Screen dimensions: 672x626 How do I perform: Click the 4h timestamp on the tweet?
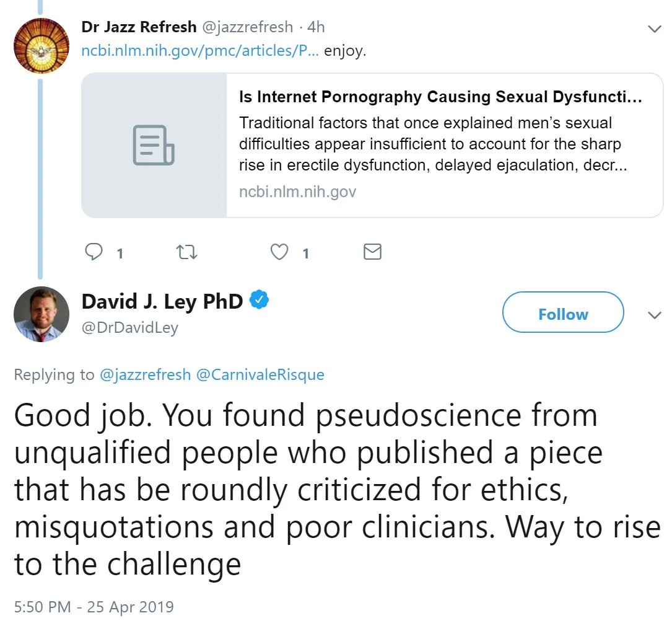point(316,27)
